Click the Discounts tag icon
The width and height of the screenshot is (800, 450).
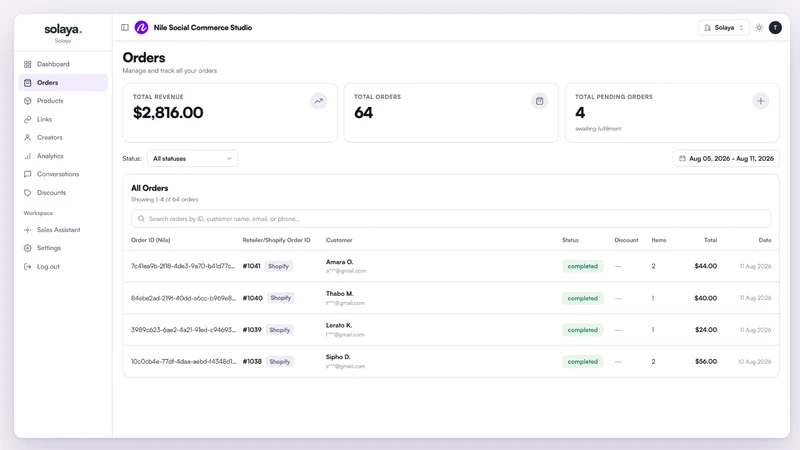pyautogui.click(x=28, y=193)
